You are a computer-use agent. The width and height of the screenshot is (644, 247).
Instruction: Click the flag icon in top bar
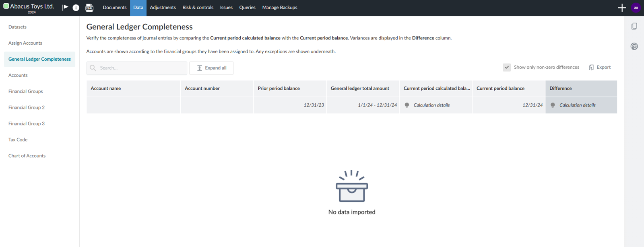[65, 8]
